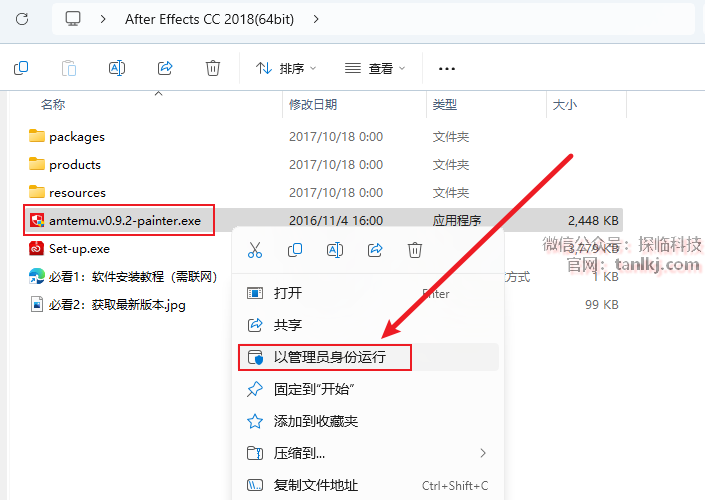This screenshot has height=500, width=705.
Task: Click the This PC monitor icon
Action: 73,19
